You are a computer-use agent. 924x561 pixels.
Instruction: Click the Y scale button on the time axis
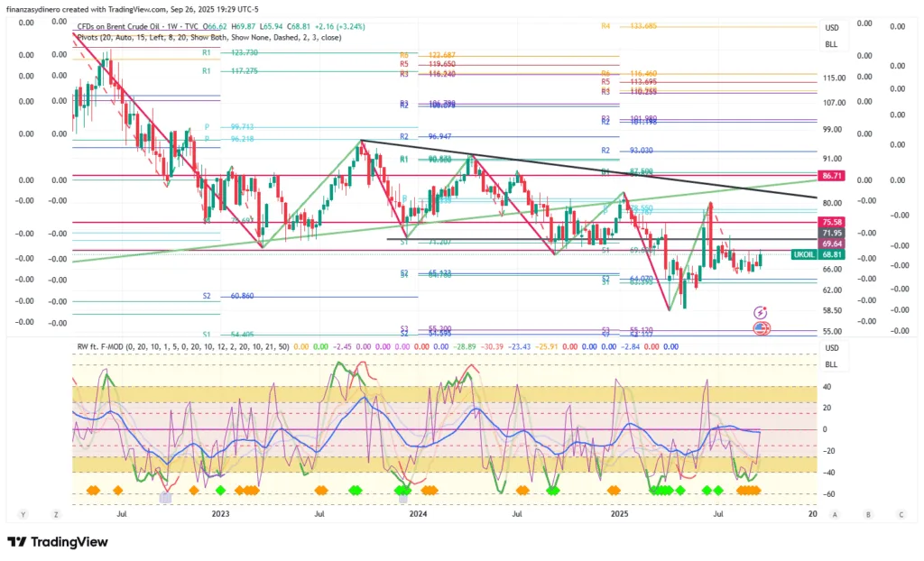[x=22, y=514]
